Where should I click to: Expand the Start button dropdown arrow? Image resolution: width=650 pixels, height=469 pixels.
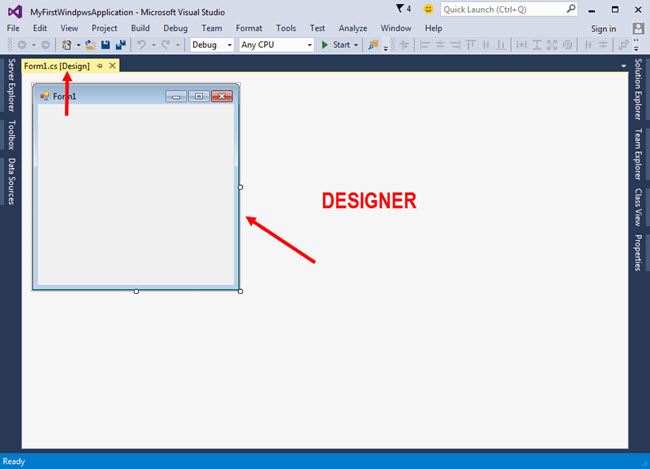(x=356, y=45)
